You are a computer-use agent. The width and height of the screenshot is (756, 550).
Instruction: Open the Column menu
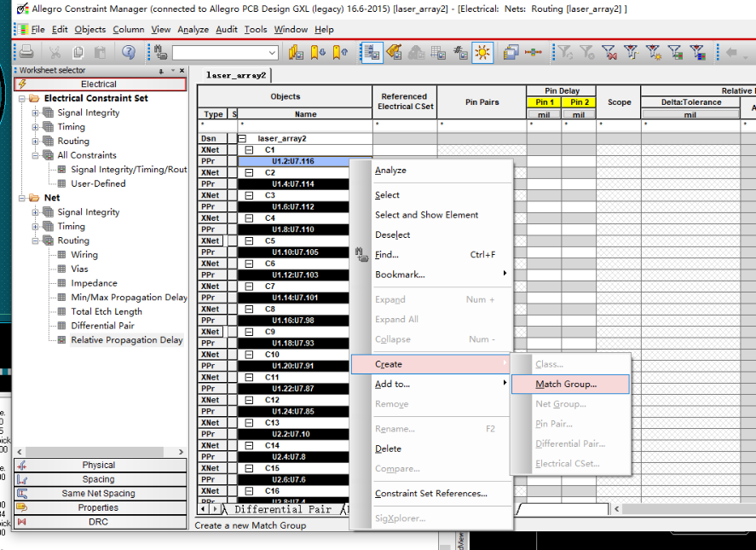coord(128,30)
